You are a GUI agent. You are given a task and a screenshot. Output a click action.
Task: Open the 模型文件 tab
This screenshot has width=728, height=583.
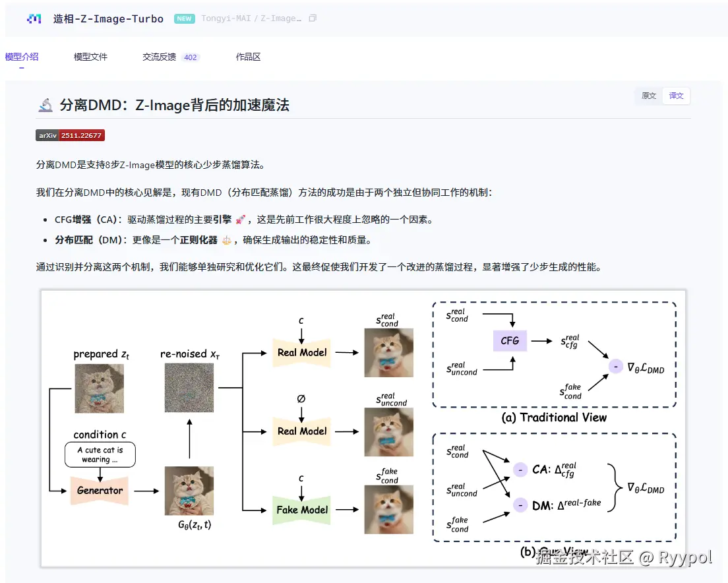(90, 57)
